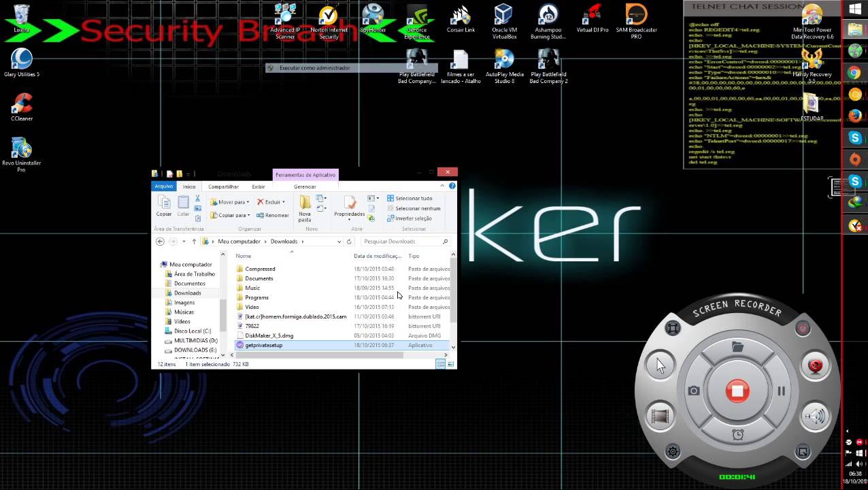The width and height of the screenshot is (868, 490).
Task: Select the DiskMaker_X_5.dmg file
Action: [269, 336]
